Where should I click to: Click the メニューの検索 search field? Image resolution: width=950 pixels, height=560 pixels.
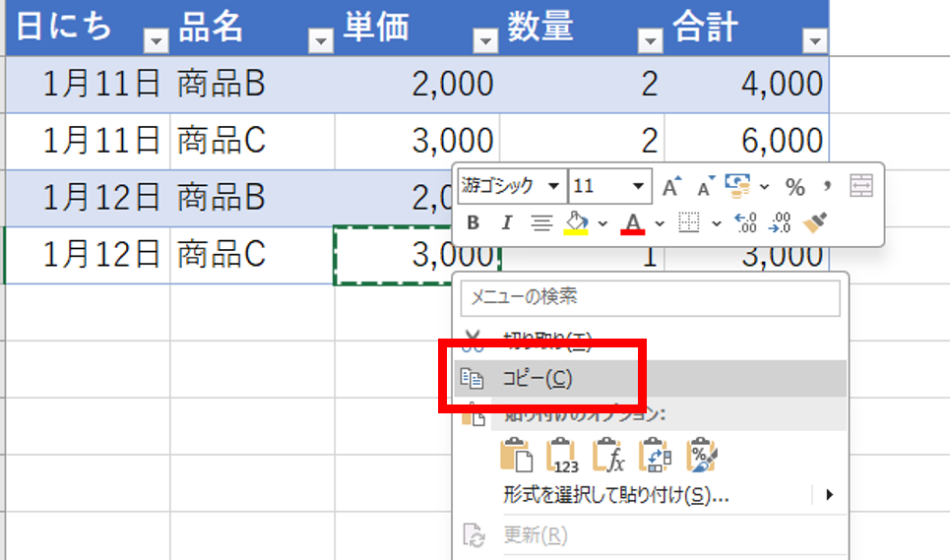click(650, 297)
